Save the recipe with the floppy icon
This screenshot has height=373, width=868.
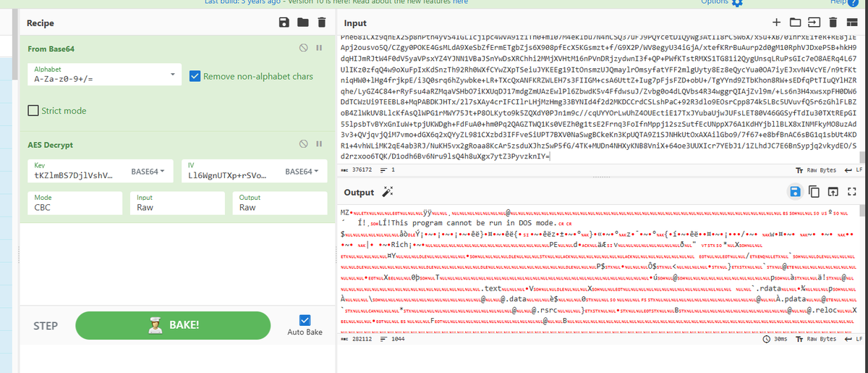point(285,22)
